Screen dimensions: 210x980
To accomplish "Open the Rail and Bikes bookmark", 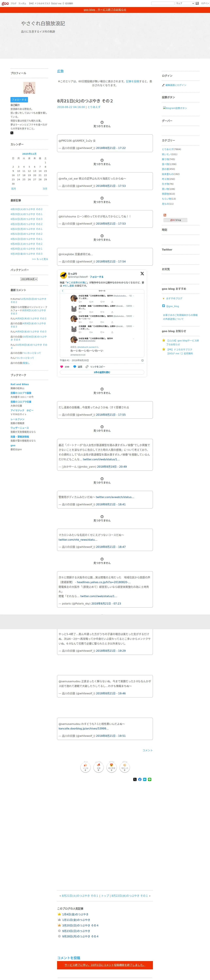I will pos(19,384).
